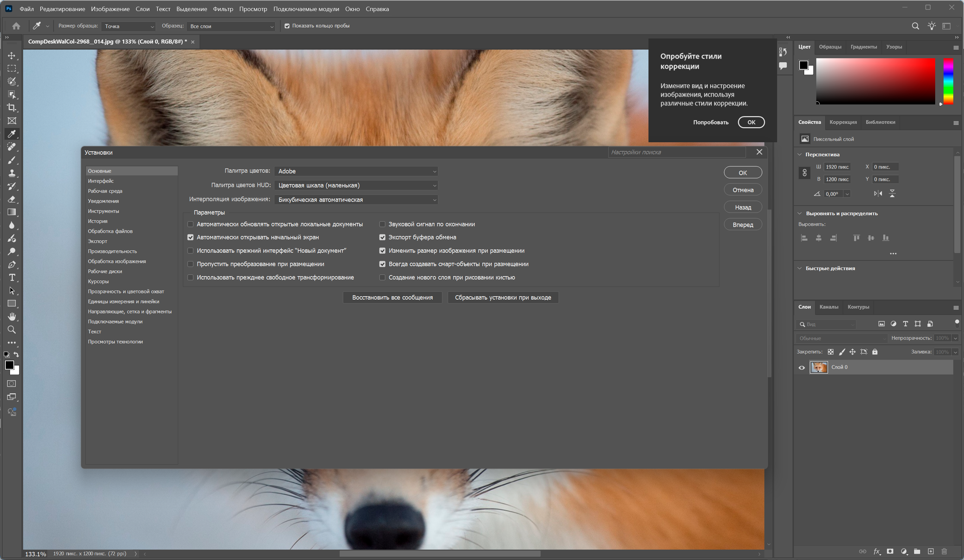Open the Фильтр menu
The width and height of the screenshot is (964, 560).
pyautogui.click(x=223, y=9)
